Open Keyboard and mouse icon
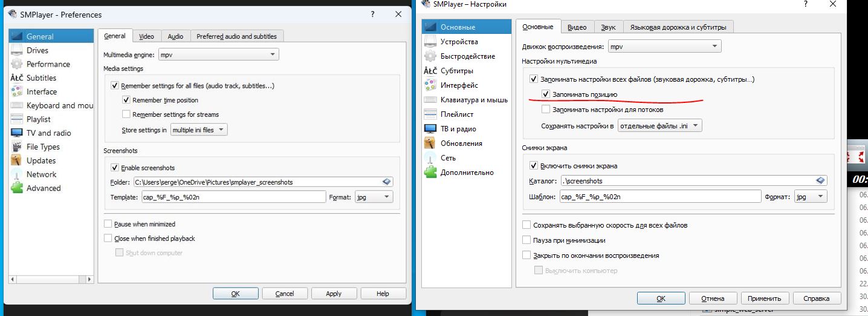 pos(16,105)
